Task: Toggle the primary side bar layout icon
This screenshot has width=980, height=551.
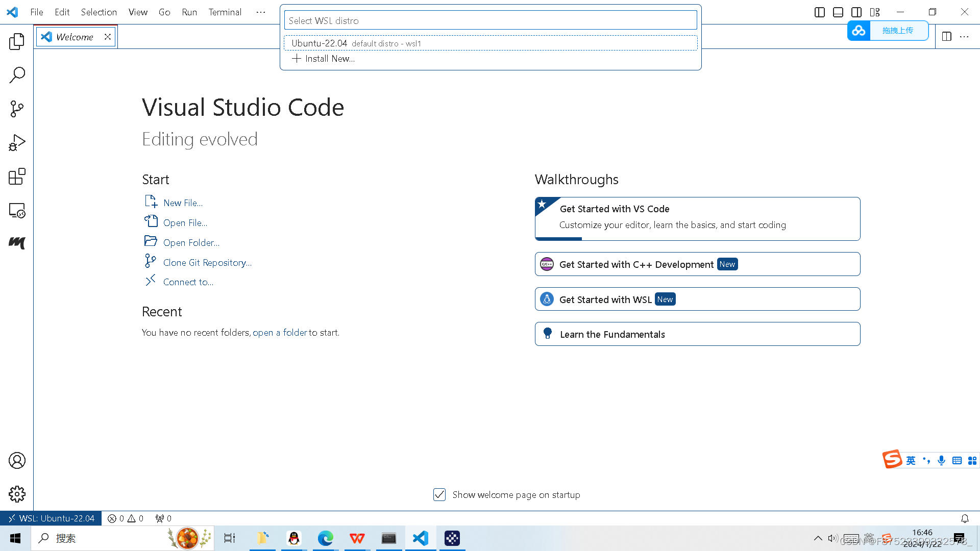Action: pos(820,12)
